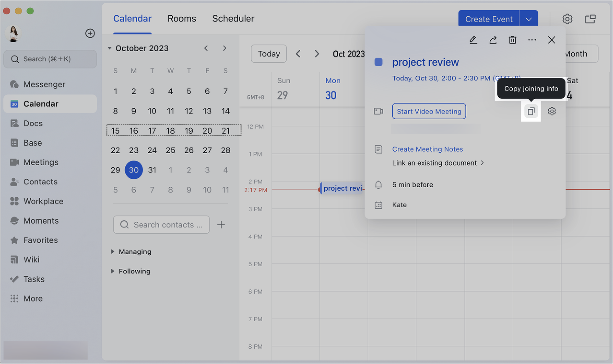This screenshot has width=613, height=364.
Task: Open more event options via ellipsis
Action: (532, 40)
